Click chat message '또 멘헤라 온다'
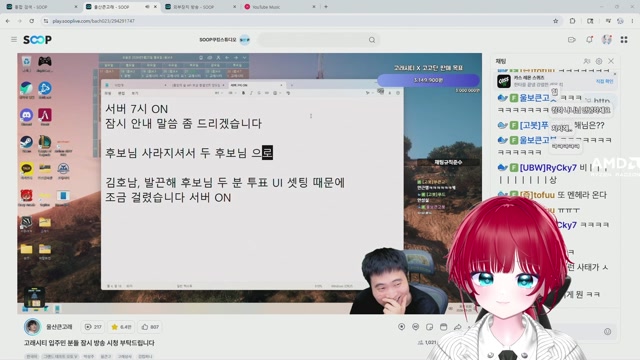The width and height of the screenshot is (640, 360). click(582, 195)
